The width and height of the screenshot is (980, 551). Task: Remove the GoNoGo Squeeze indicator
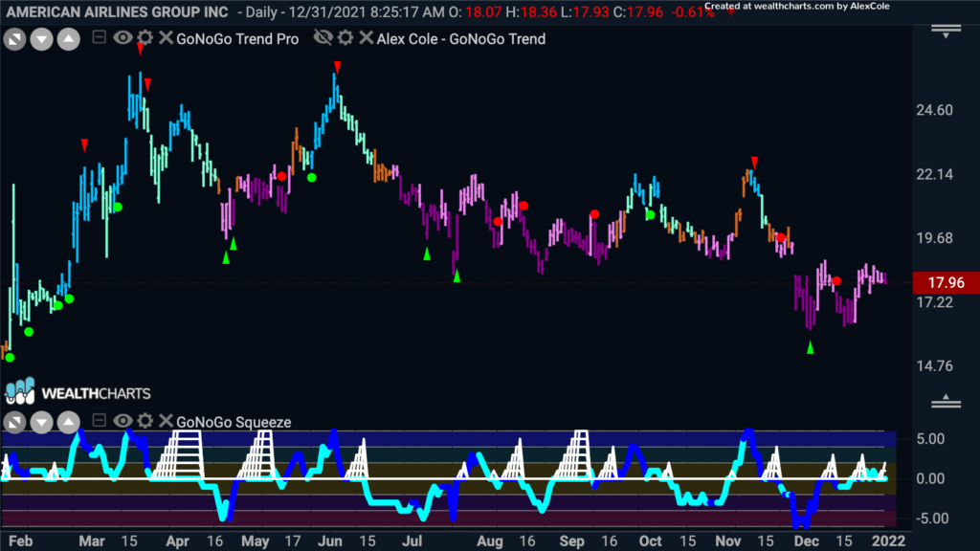click(x=166, y=421)
